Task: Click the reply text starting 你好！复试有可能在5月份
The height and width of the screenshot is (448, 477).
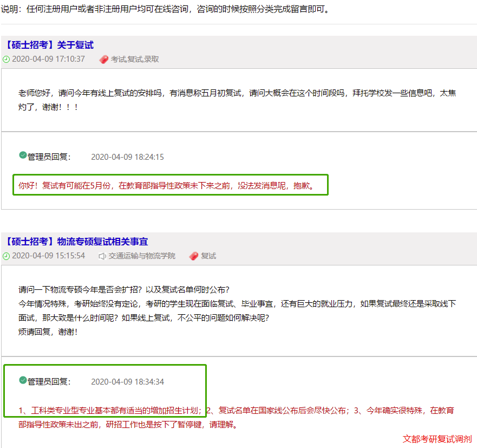Action: pos(166,186)
